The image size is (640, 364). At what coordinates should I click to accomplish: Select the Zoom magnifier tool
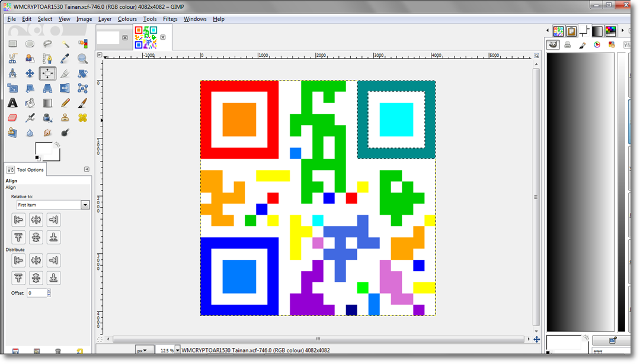[82, 59]
